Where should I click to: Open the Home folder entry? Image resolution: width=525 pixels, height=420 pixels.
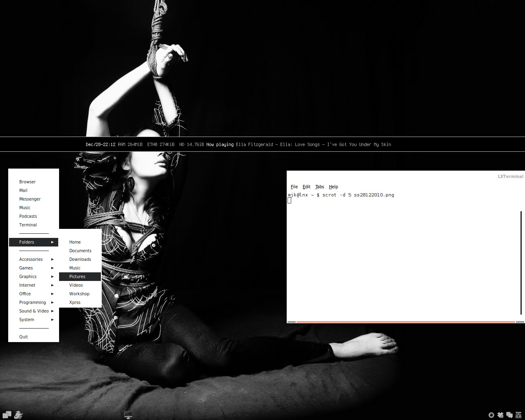[80, 242]
